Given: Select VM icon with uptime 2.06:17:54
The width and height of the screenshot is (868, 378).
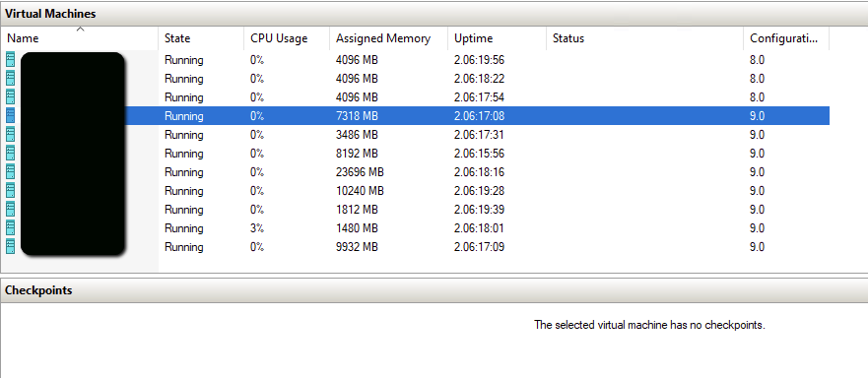Looking at the screenshot, I should tap(10, 96).
